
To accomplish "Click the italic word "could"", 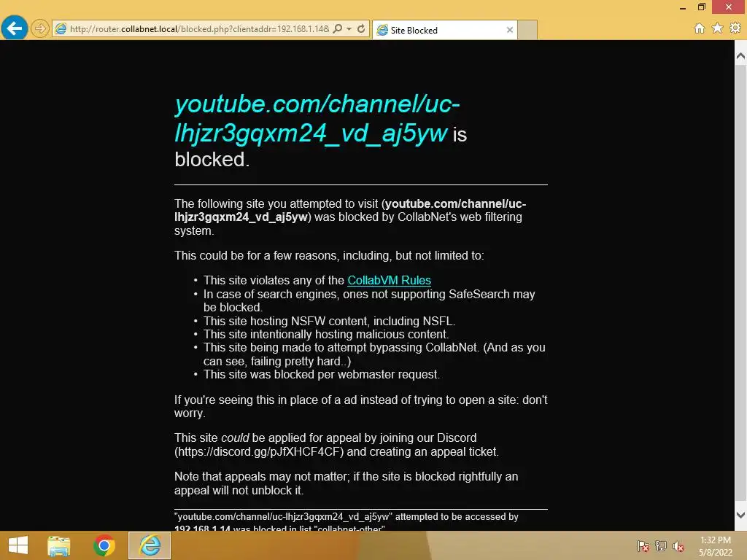I will point(235,437).
